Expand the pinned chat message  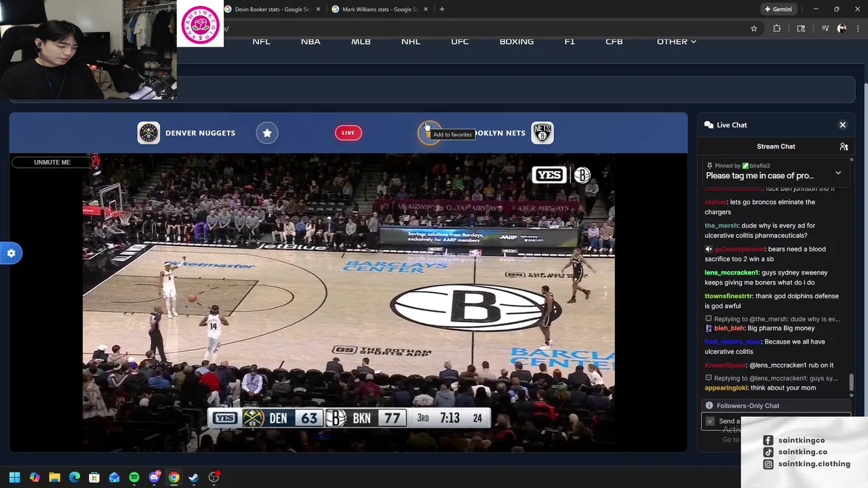click(838, 173)
